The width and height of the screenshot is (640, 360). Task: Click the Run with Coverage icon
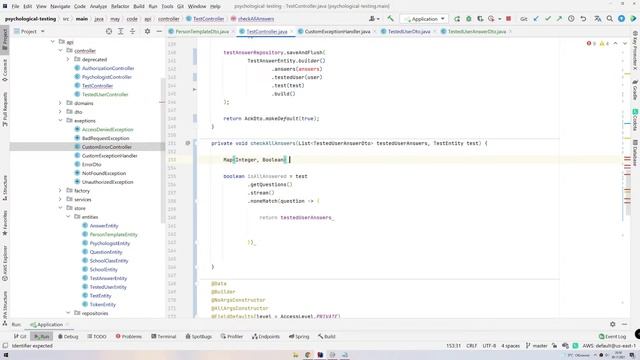480,19
